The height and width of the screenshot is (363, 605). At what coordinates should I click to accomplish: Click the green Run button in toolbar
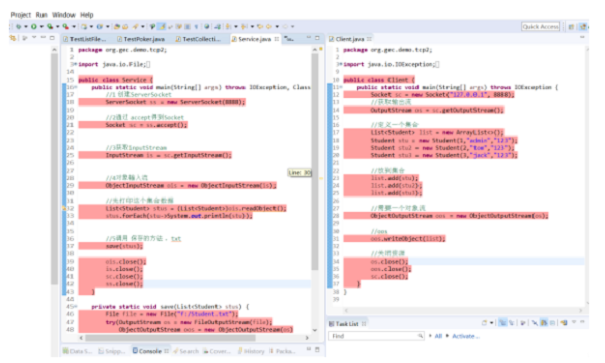[x=34, y=27]
